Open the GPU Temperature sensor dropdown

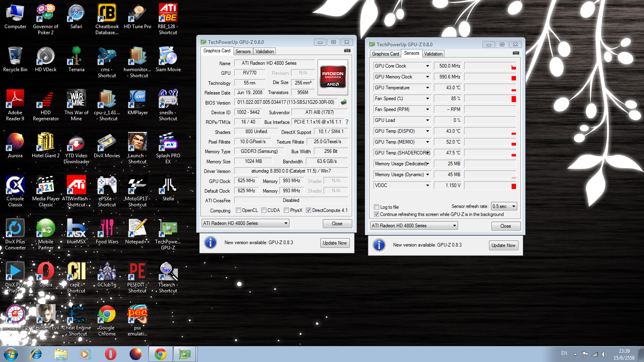(x=427, y=88)
